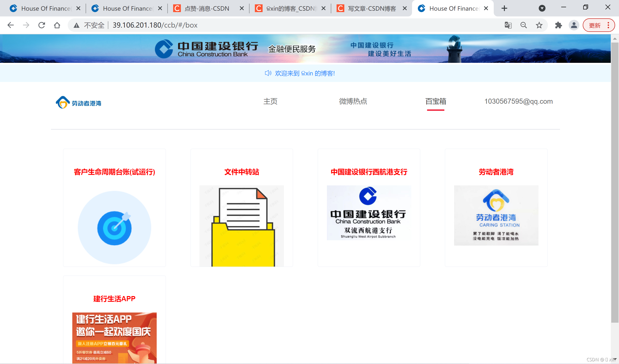Open the 客户生命周期台账 target image card

tap(114, 228)
